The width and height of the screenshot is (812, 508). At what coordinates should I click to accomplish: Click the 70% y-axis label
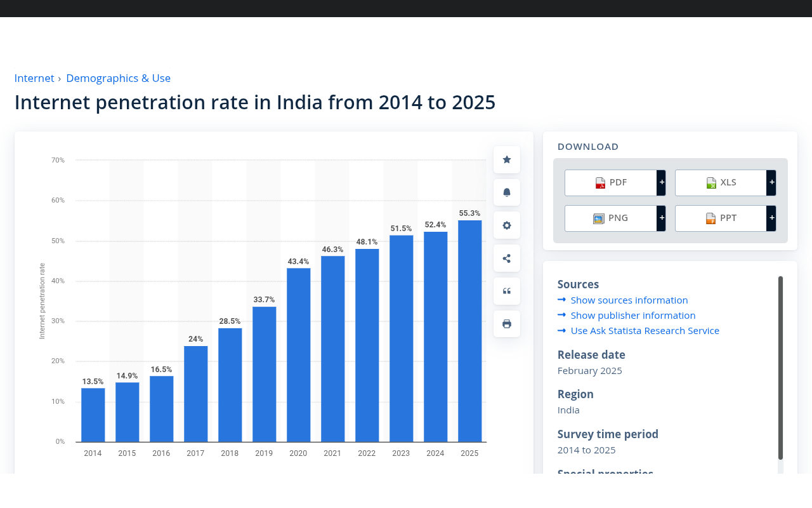coord(58,160)
